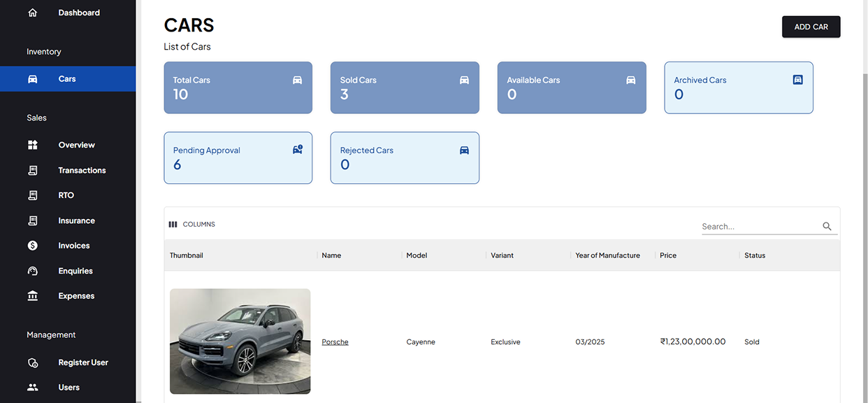Click the Invoices dollar icon
The image size is (868, 403).
(x=33, y=246)
